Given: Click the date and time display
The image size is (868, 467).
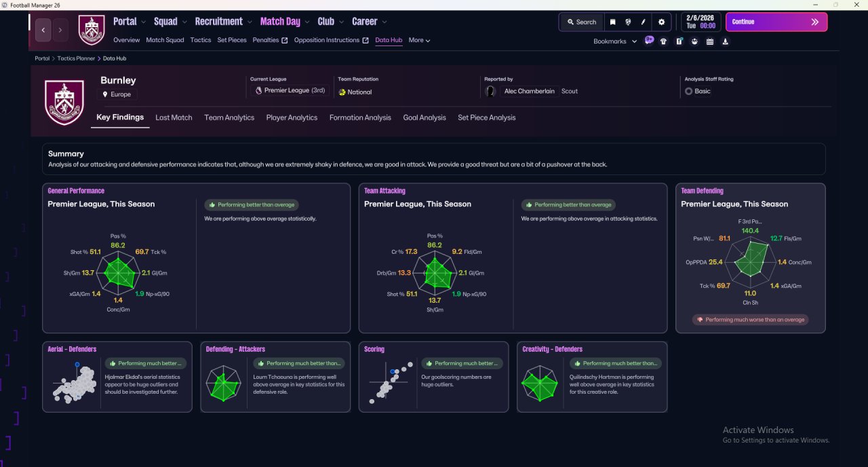Looking at the screenshot, I should [701, 22].
